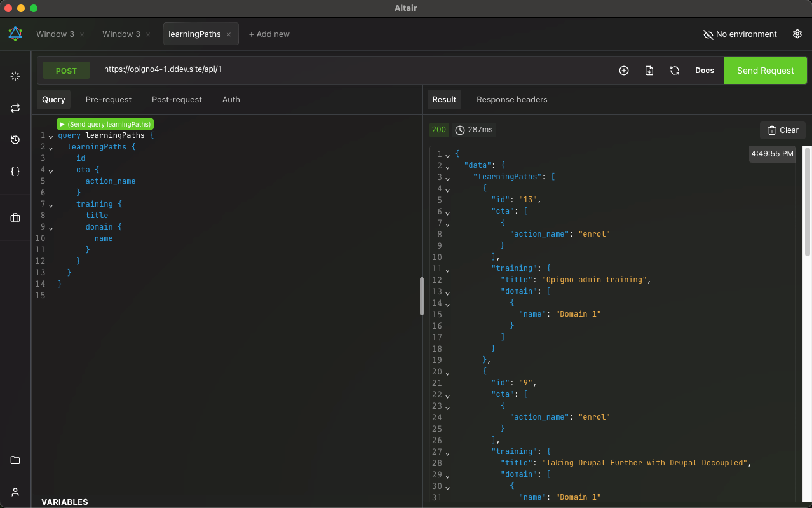The width and height of the screenshot is (812, 508).
Task: Open the settings gear icon
Action: coord(797,34)
